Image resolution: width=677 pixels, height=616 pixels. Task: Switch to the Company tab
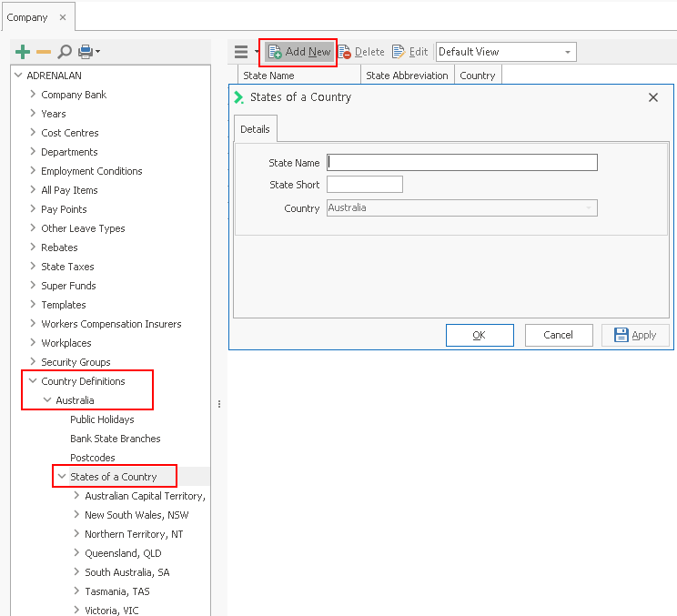click(27, 17)
